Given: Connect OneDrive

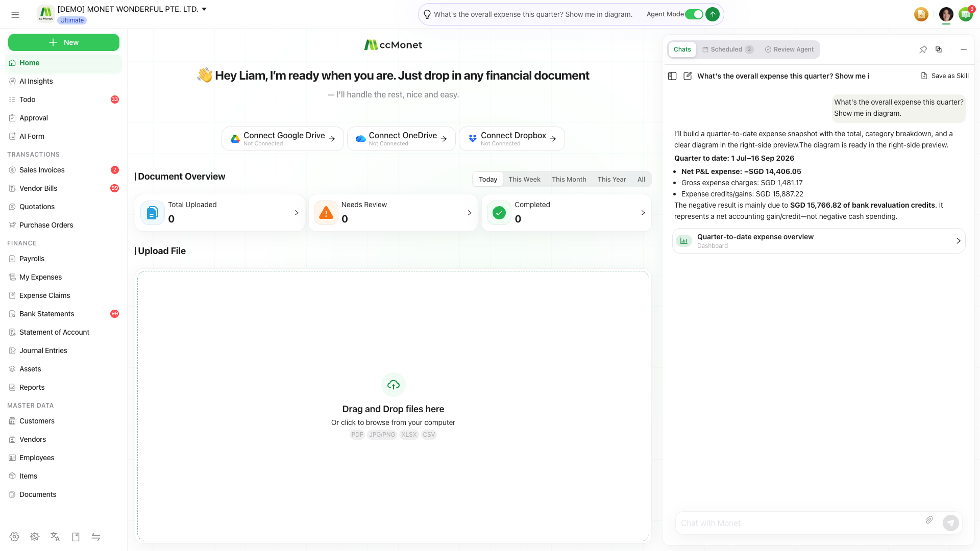Looking at the screenshot, I should (401, 139).
